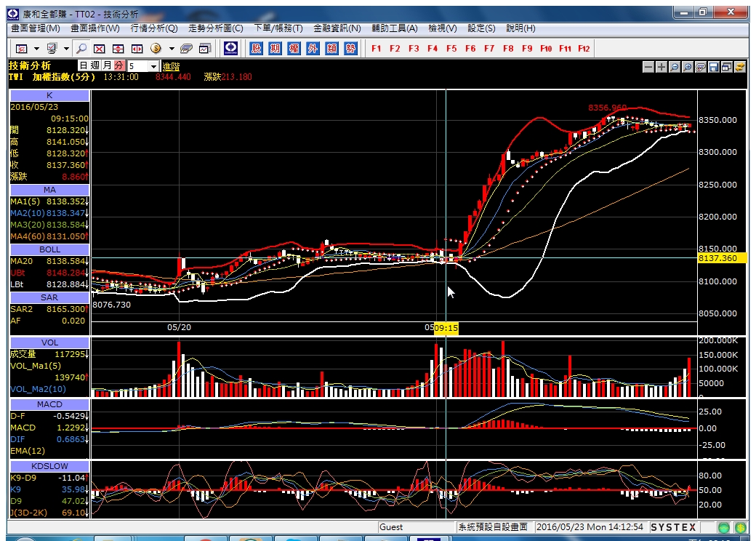
Task: Click the 進階 advanced link
Action: (x=171, y=67)
